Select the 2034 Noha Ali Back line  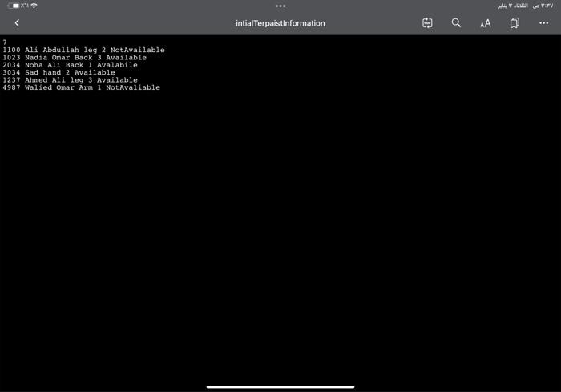pos(71,65)
